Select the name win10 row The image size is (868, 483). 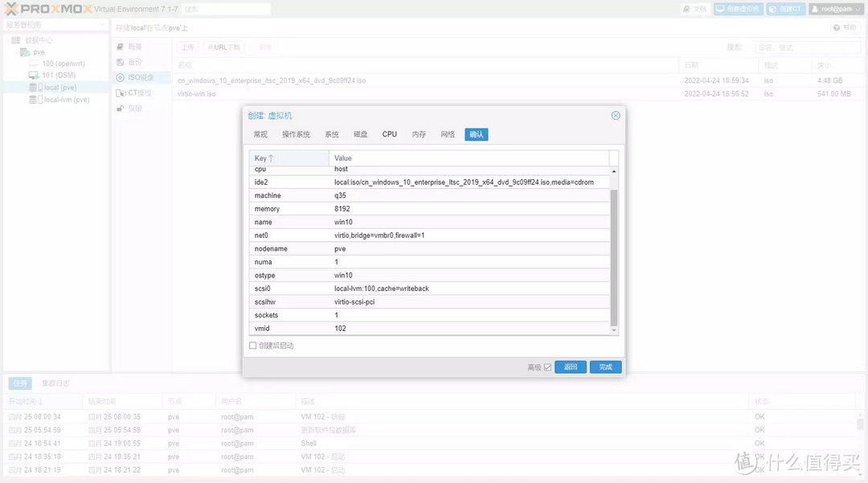(429, 222)
